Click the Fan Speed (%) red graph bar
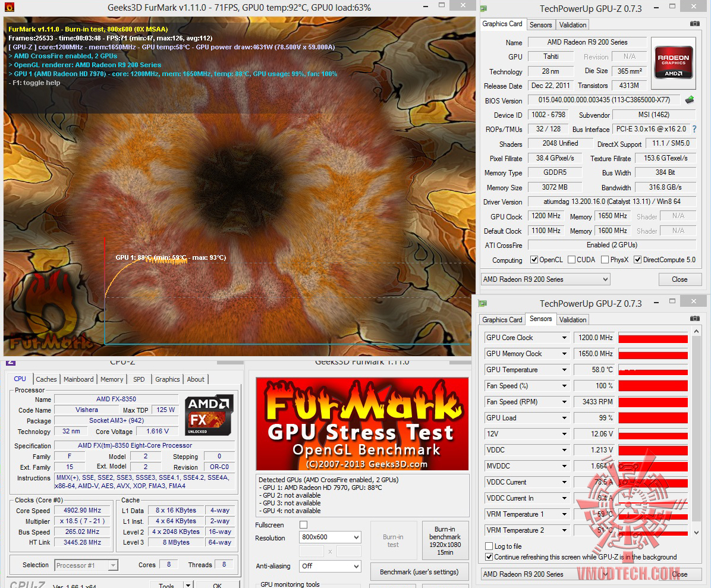Viewport: 711px width, 588px height. point(653,386)
